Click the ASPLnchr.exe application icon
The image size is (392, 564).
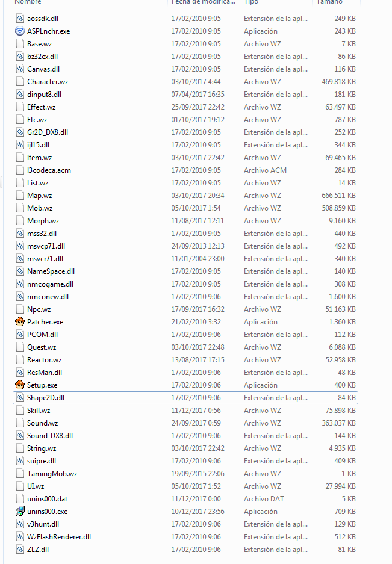pyautogui.click(x=20, y=31)
